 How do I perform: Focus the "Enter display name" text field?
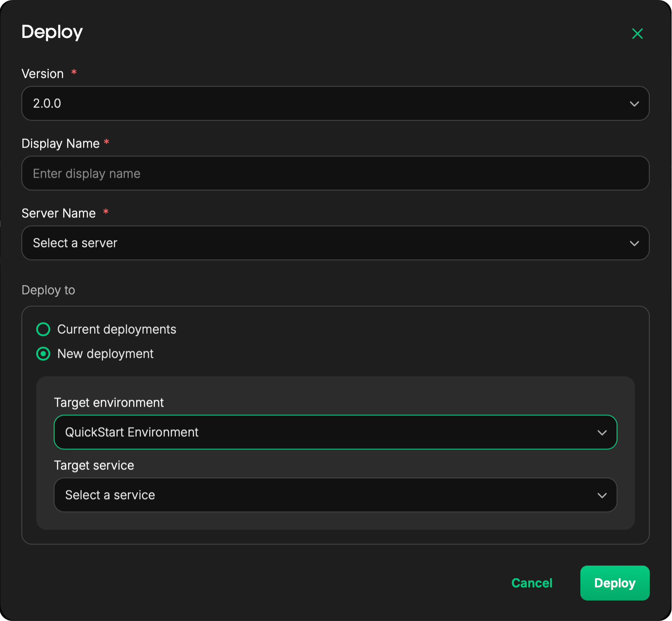335,173
